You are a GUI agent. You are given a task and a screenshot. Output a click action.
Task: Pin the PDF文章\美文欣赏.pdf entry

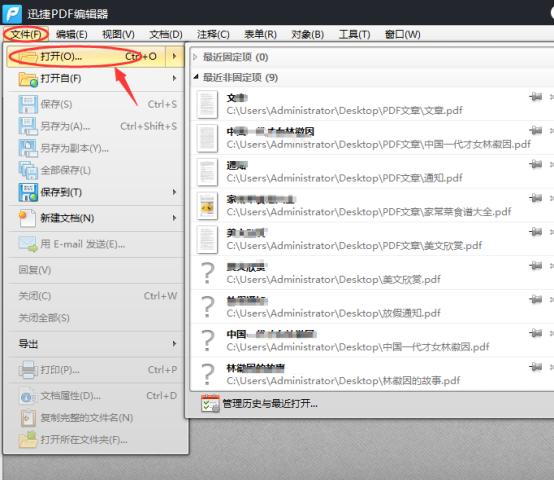coord(536,231)
